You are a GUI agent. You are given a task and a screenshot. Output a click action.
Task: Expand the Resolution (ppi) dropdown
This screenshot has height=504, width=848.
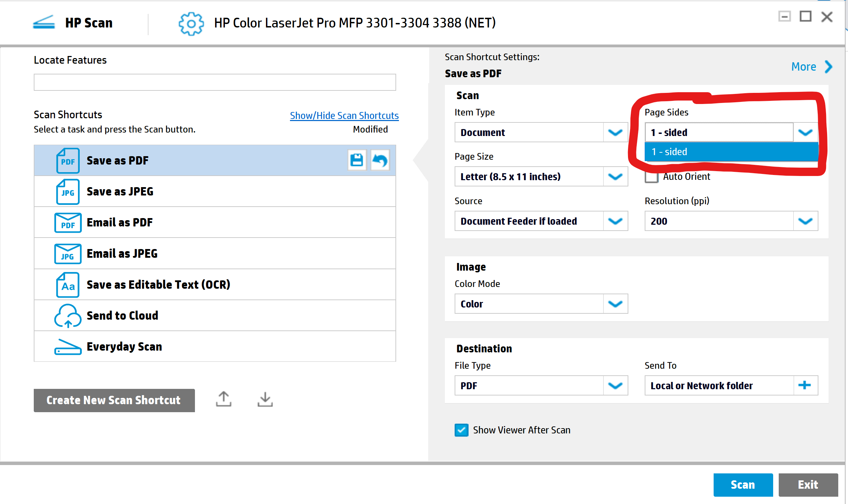731,221
